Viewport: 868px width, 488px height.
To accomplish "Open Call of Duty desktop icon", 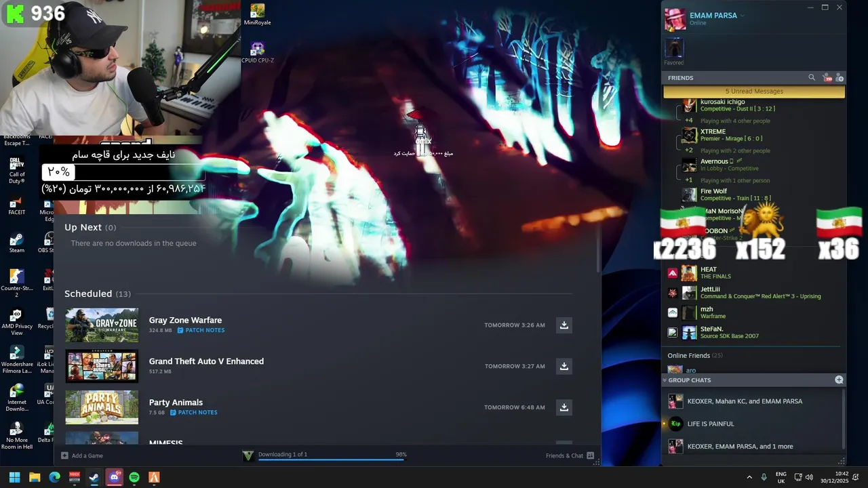I will [x=17, y=171].
